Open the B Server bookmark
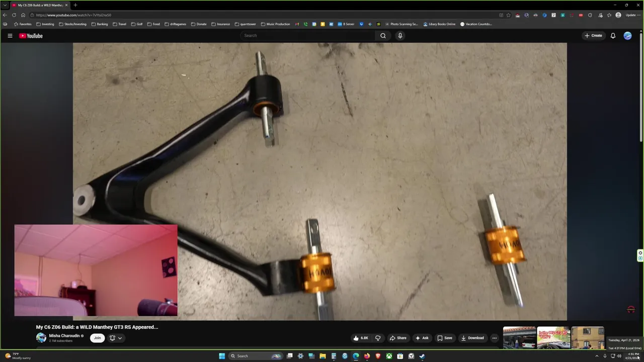 pyautogui.click(x=346, y=24)
